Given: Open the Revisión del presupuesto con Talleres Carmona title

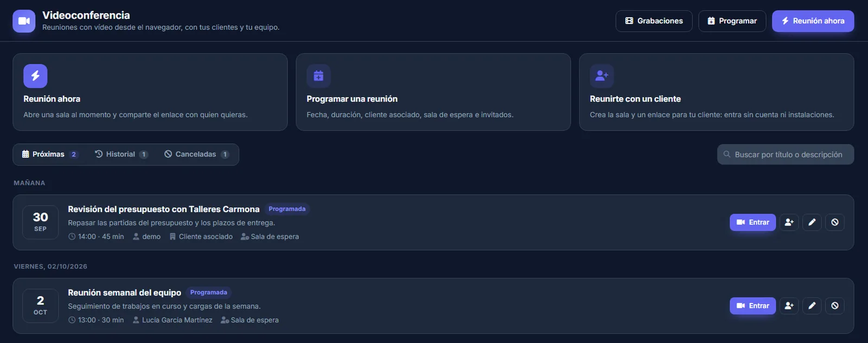Looking at the screenshot, I should [x=164, y=209].
